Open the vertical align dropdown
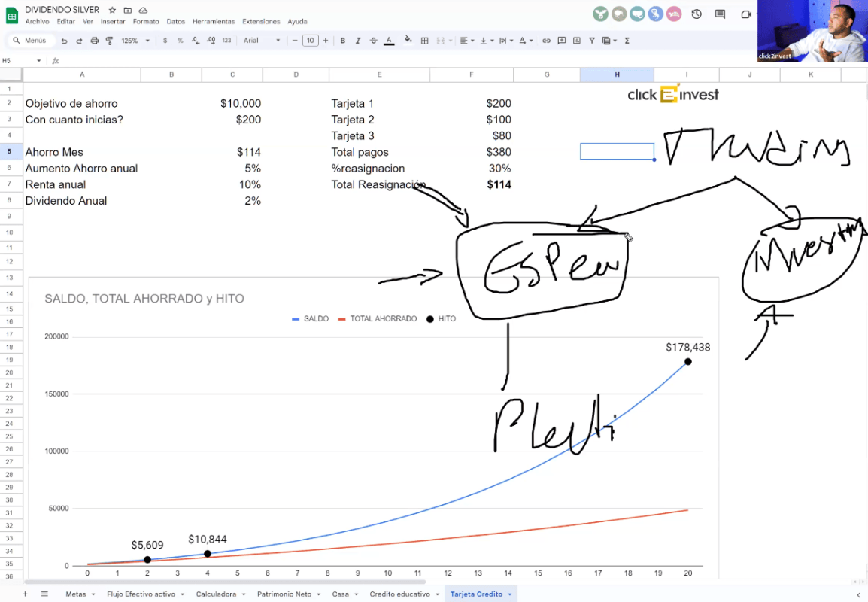This screenshot has width=868, height=602. pyautogui.click(x=486, y=41)
